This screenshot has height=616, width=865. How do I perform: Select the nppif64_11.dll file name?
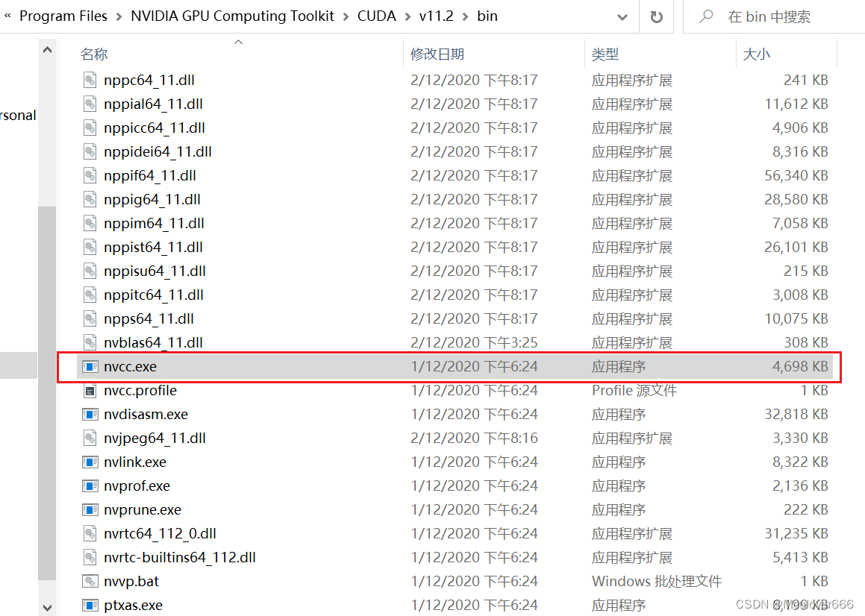coord(150,176)
